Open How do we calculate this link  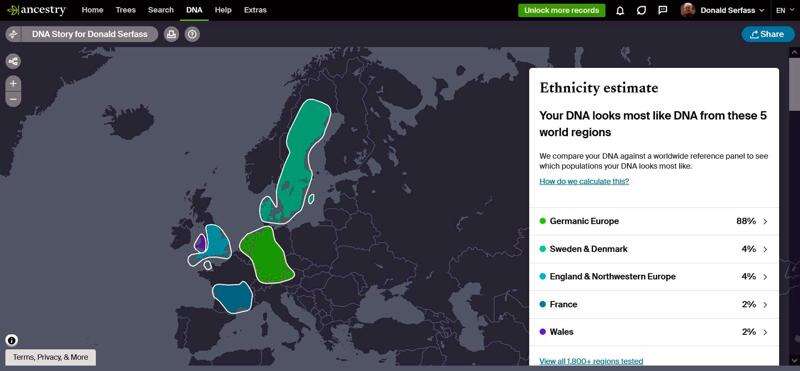pyautogui.click(x=584, y=181)
